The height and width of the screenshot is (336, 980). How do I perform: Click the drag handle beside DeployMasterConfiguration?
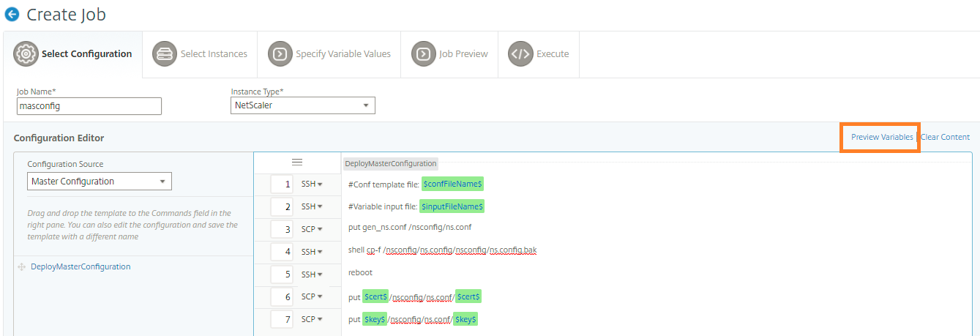[x=21, y=267]
